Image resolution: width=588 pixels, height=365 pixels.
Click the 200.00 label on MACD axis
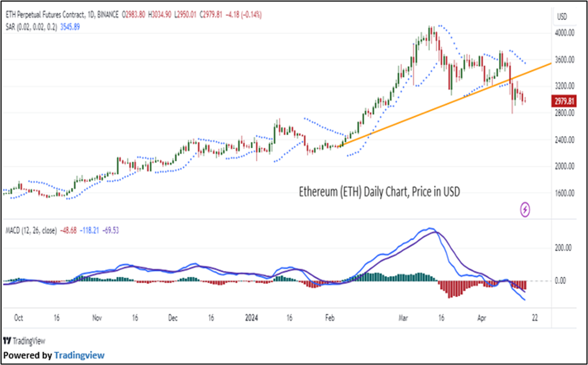coord(563,248)
